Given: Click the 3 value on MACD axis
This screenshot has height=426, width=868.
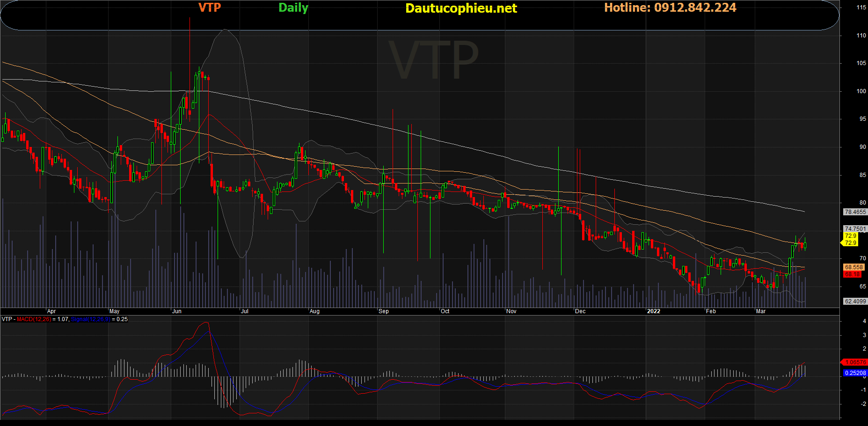Looking at the screenshot, I should (864, 335).
